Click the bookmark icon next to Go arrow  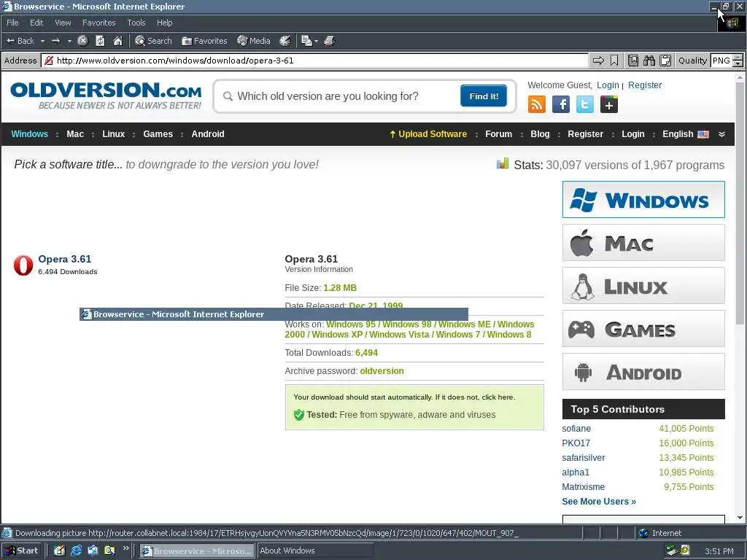coord(614,61)
